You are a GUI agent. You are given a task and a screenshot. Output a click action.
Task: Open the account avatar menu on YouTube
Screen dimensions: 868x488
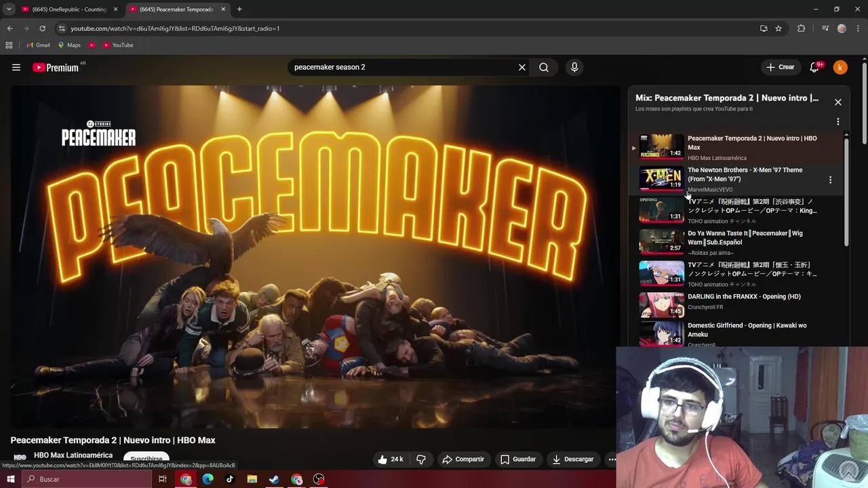coord(840,67)
